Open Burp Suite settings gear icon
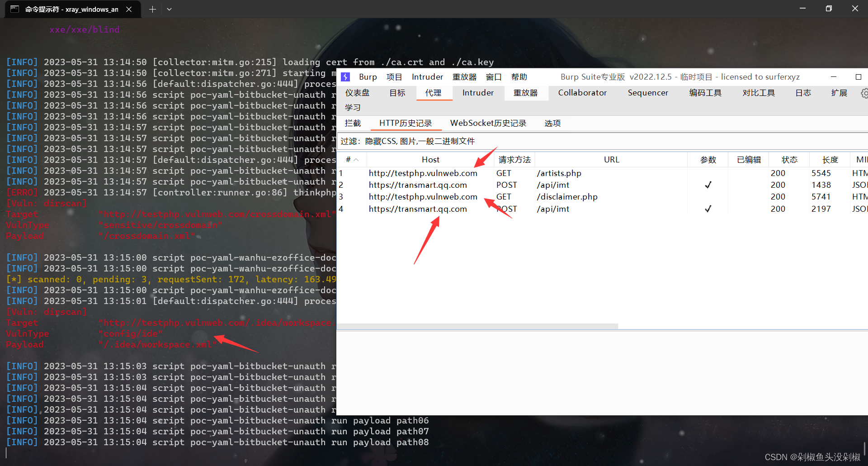This screenshot has height=466, width=868. 864,93
